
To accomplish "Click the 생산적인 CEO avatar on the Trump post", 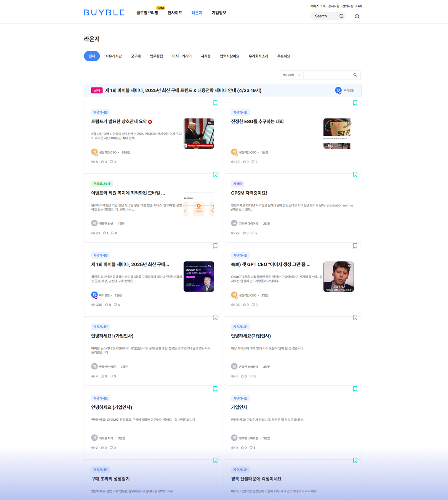I will click(x=94, y=152).
